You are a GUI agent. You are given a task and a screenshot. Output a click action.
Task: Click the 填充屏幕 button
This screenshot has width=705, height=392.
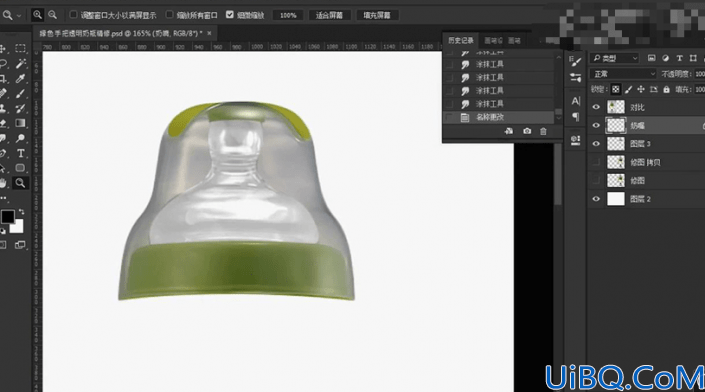click(x=377, y=15)
